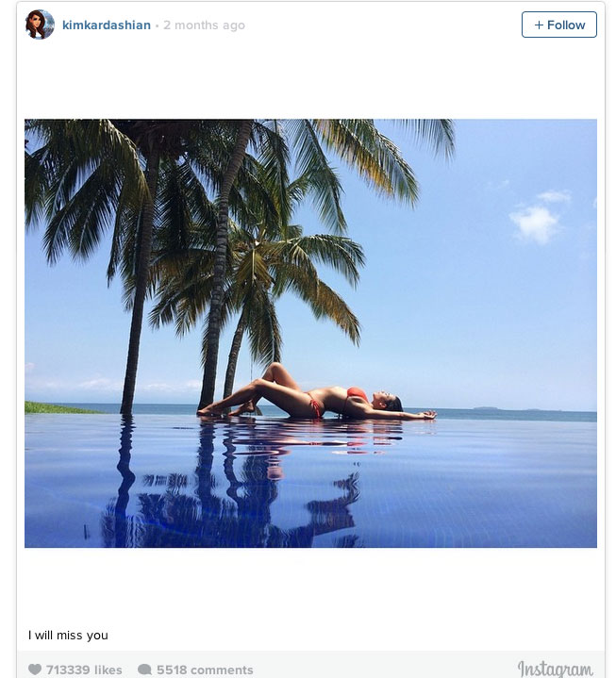Screen dimensions: 616x678
Task: Click the plus sign inside Follow
Action: [x=539, y=25]
